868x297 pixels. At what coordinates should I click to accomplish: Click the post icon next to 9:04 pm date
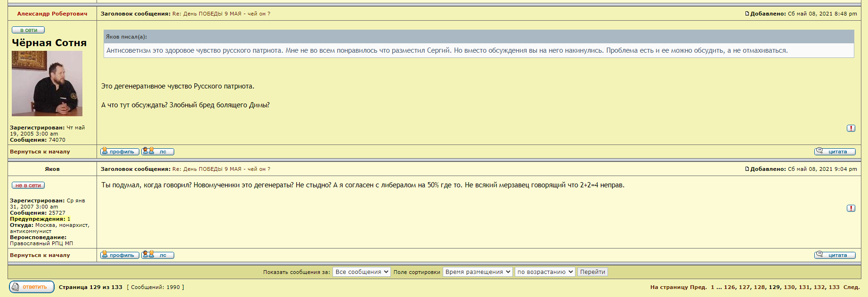747,169
